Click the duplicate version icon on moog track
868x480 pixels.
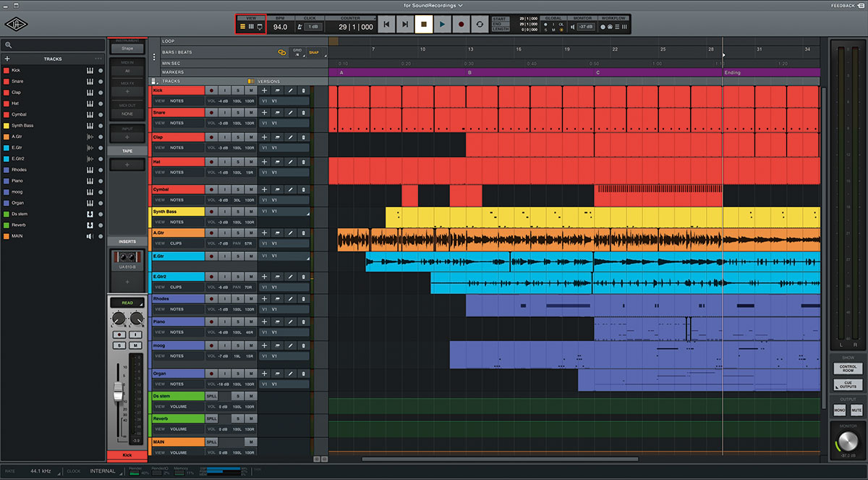[x=278, y=346]
